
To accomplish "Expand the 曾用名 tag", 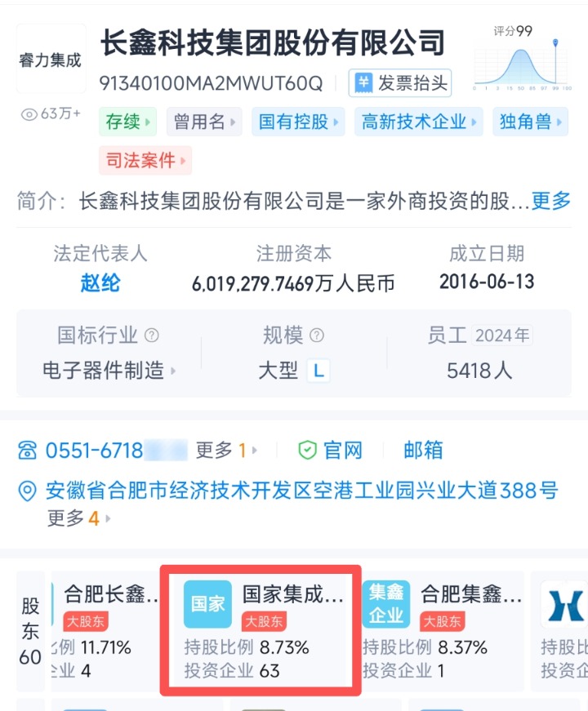I will (x=204, y=122).
